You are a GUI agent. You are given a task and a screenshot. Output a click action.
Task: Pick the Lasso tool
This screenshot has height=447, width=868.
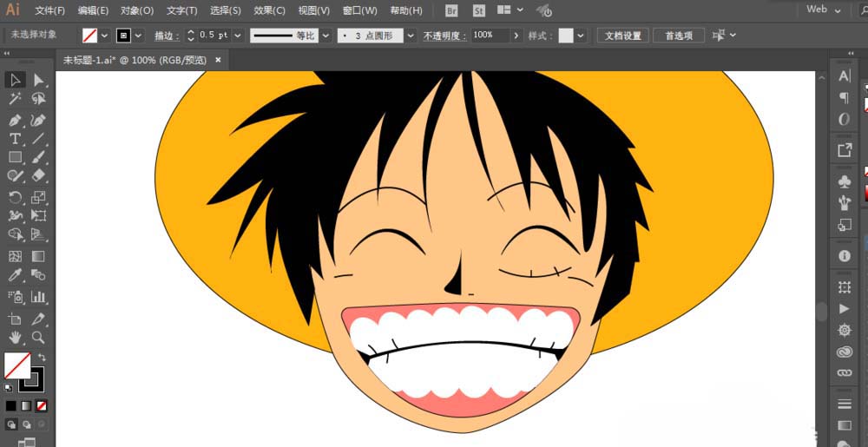(39, 99)
